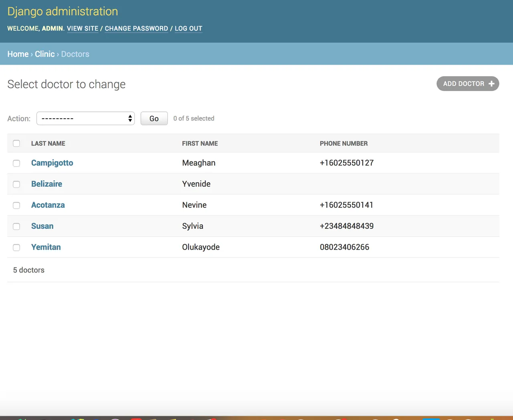The image size is (513, 420).
Task: Click the 'Select doctor to change' heading
Action: (67, 84)
